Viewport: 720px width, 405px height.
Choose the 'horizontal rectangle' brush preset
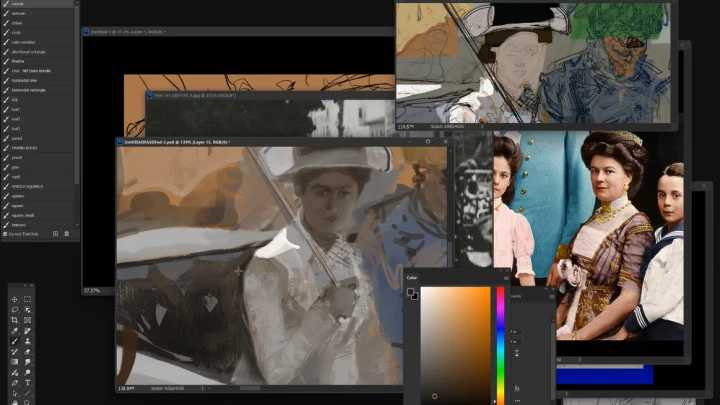pyautogui.click(x=38, y=90)
